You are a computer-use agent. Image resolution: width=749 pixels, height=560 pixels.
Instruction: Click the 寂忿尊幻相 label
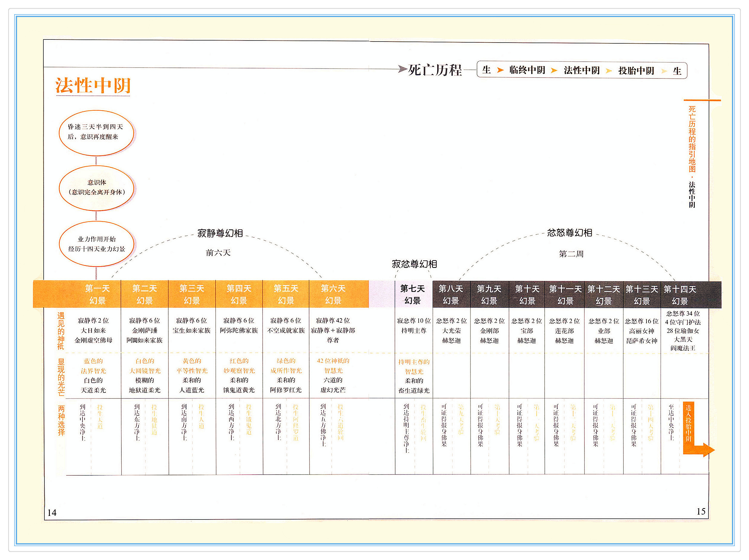415,264
